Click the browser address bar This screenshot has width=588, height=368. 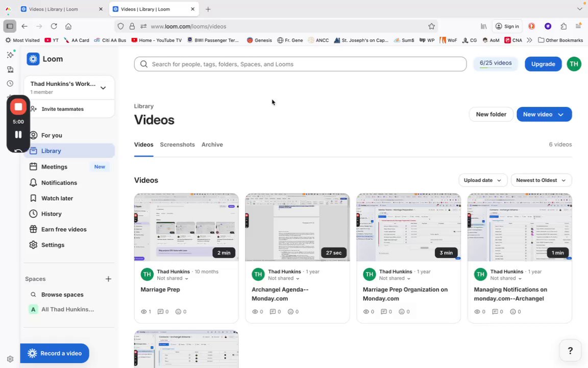[276, 26]
